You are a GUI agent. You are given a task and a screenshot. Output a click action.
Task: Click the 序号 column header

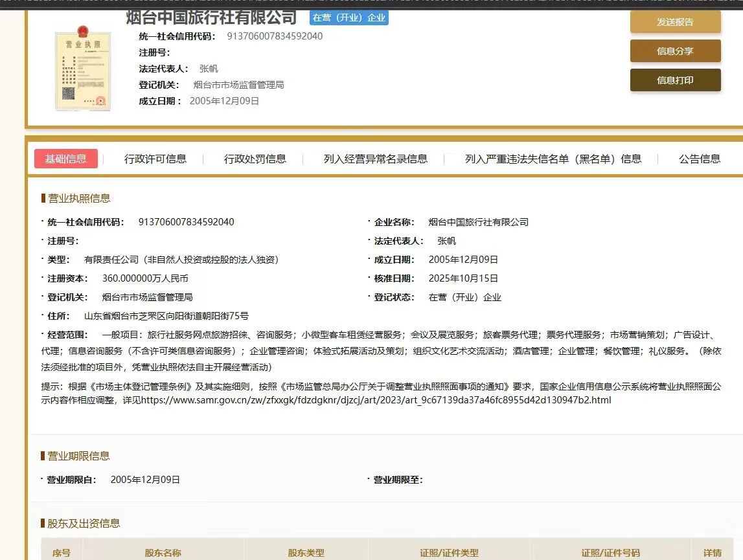click(x=62, y=553)
